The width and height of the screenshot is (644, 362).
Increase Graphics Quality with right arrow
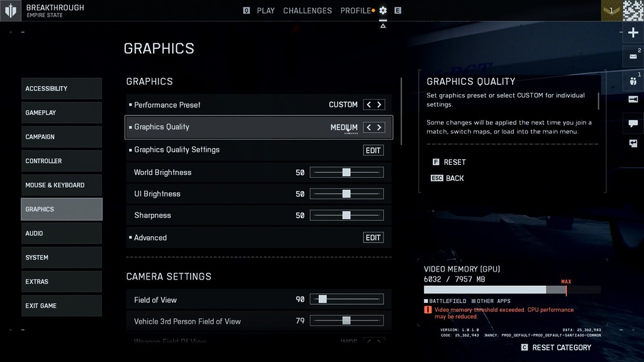click(379, 127)
